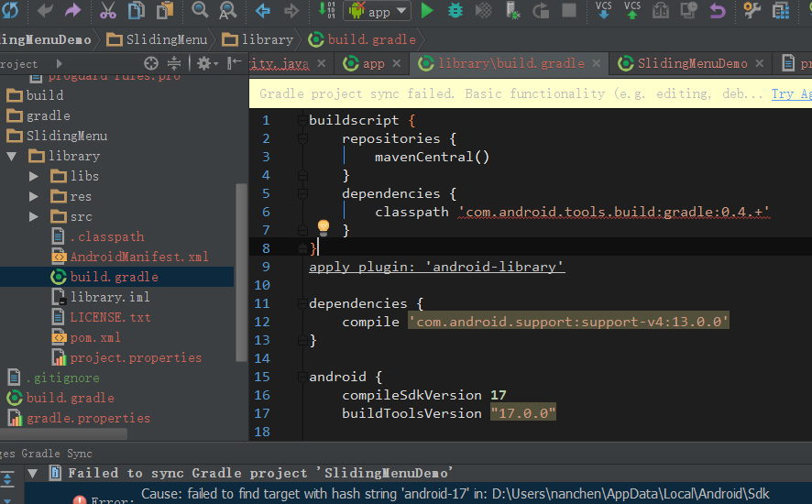Image resolution: width=812 pixels, height=504 pixels.
Task: Click the Compare with same repository version icon
Action: 660,10
